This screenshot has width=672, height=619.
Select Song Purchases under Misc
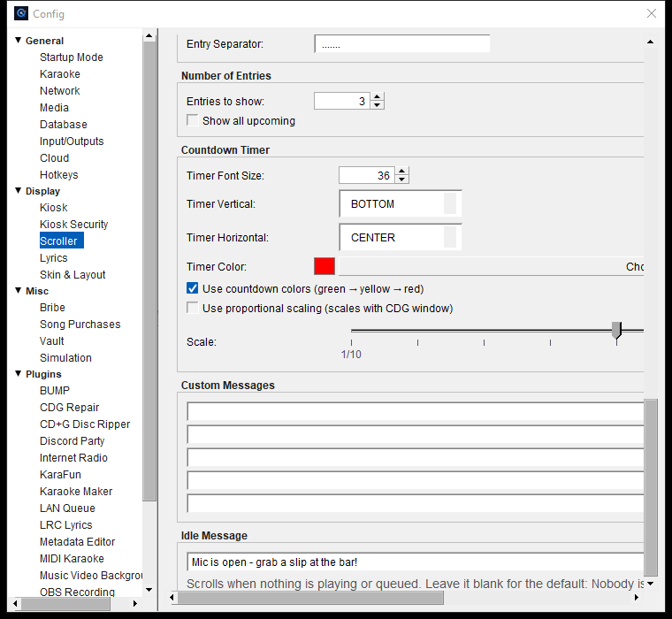[x=80, y=324]
